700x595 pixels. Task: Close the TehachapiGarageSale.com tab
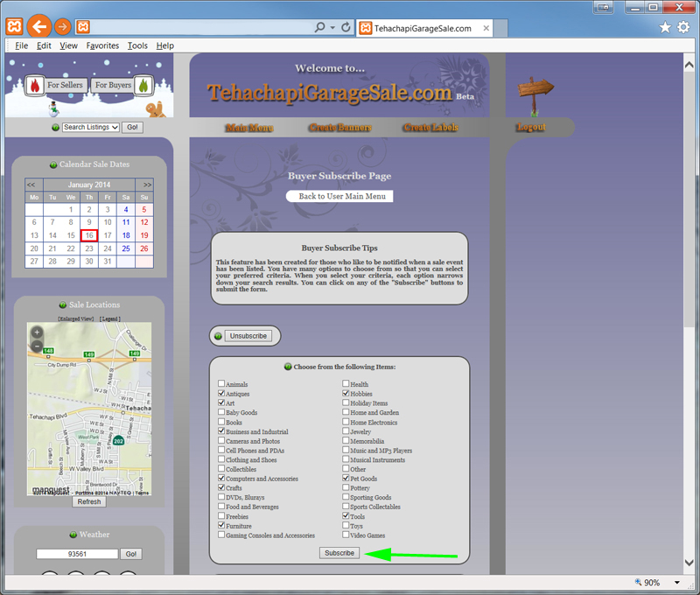tap(486, 28)
